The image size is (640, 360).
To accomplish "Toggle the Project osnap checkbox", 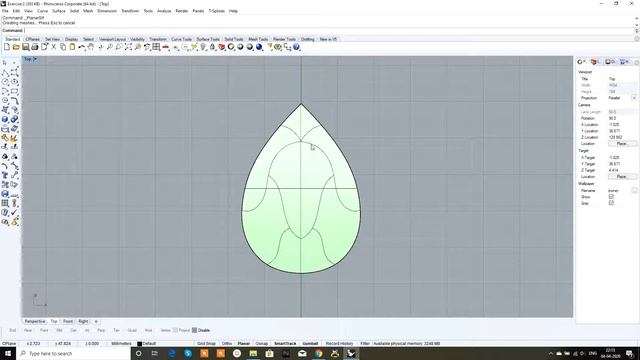I will click(176, 330).
